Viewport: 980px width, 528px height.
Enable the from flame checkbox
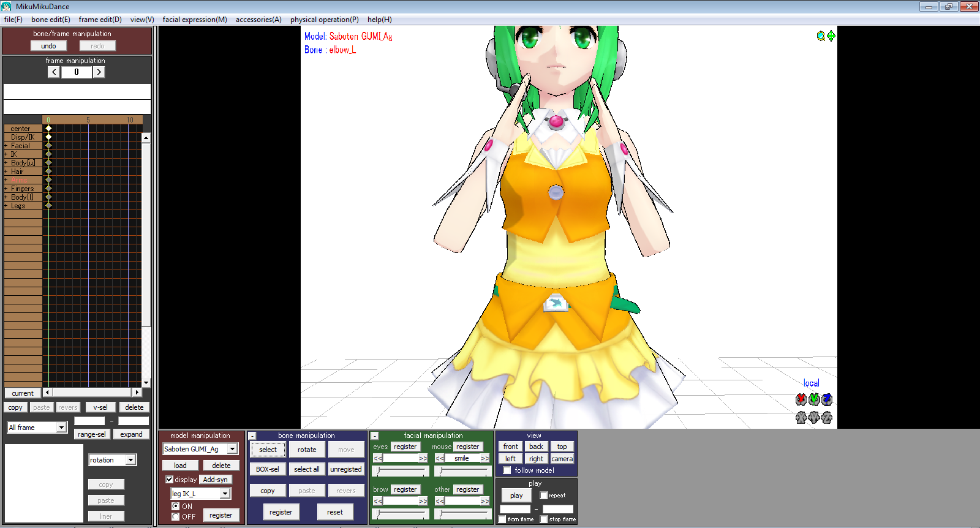[502, 519]
